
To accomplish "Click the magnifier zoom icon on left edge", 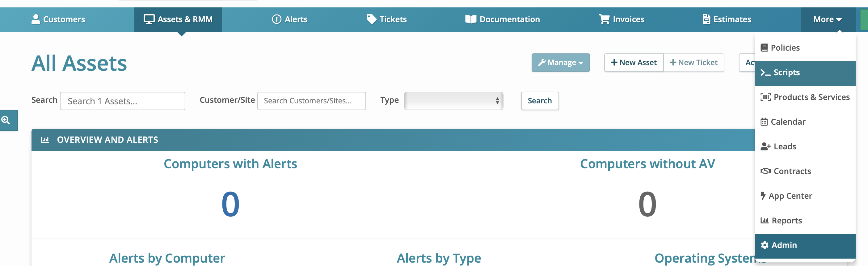I will click(6, 120).
